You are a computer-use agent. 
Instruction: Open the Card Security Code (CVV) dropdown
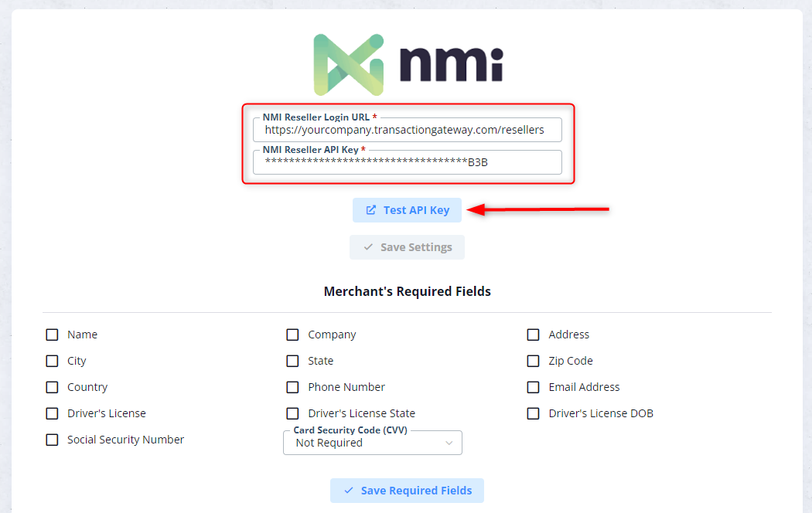372,443
